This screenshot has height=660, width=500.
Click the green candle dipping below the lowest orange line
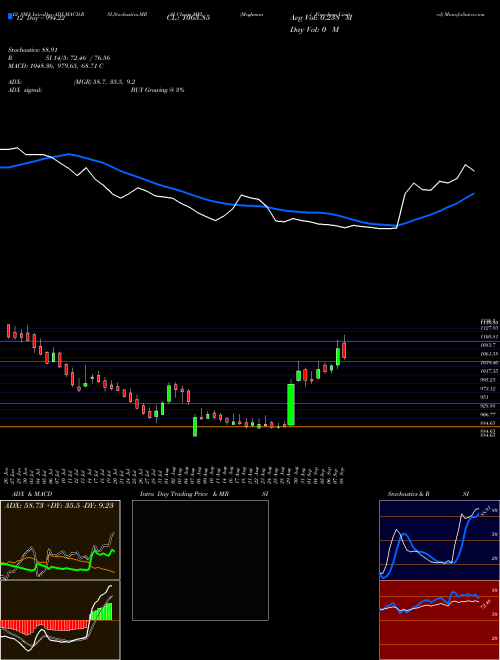point(195,426)
